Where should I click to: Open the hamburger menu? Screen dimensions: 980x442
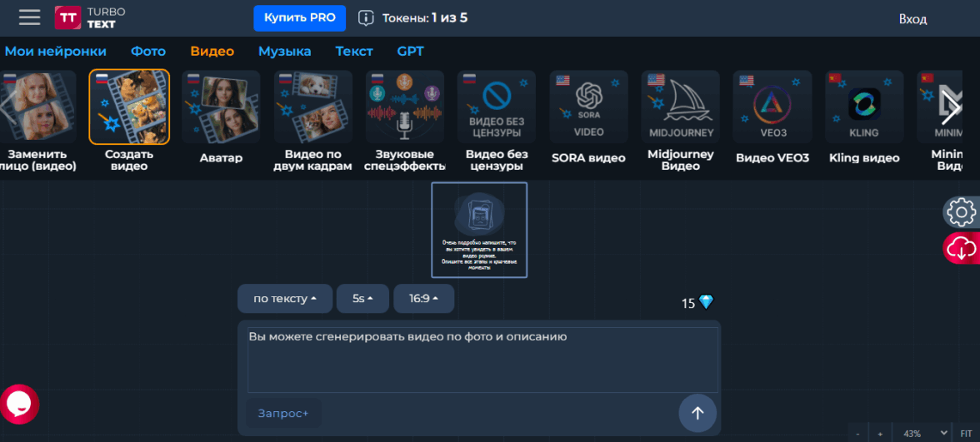coord(29,17)
